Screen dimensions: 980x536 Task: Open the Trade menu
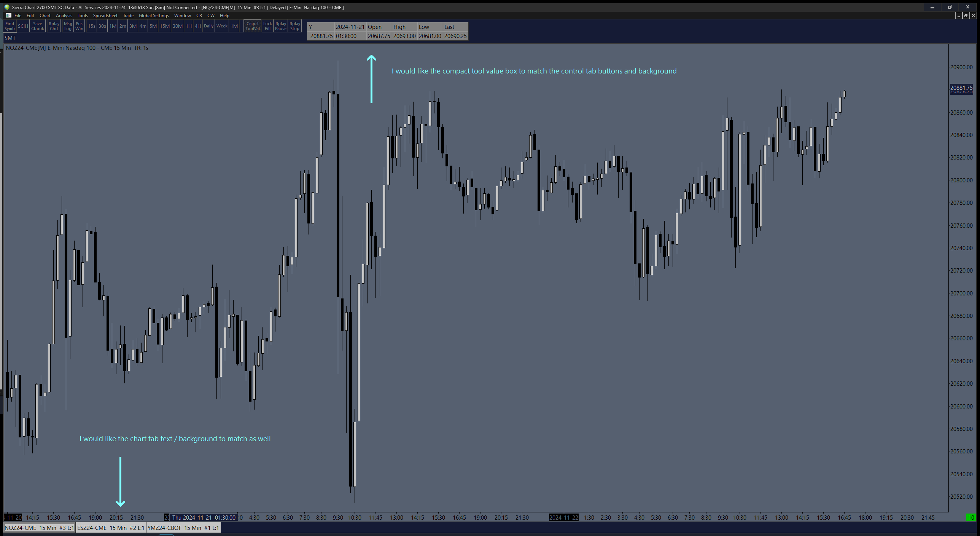pyautogui.click(x=128, y=16)
